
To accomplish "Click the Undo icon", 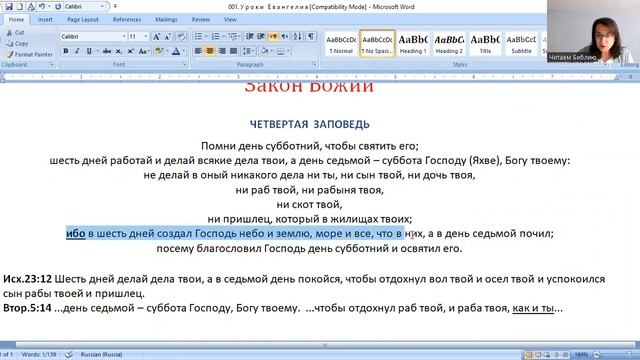I will pos(42,7).
